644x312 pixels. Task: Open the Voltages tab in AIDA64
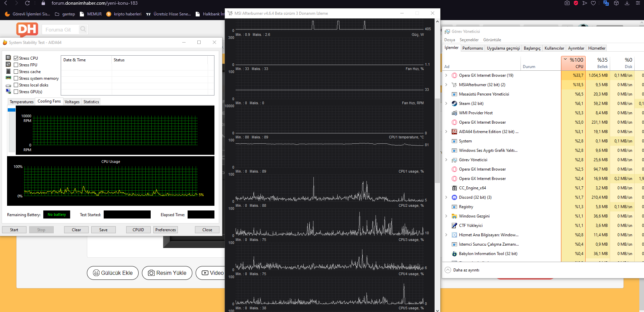72,102
